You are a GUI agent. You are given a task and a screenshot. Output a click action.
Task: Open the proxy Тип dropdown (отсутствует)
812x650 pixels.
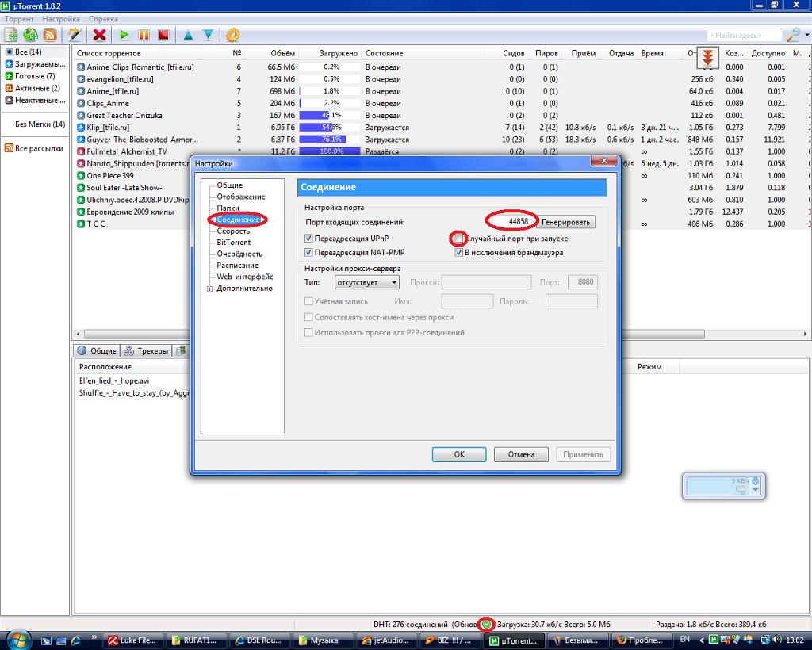(x=366, y=282)
